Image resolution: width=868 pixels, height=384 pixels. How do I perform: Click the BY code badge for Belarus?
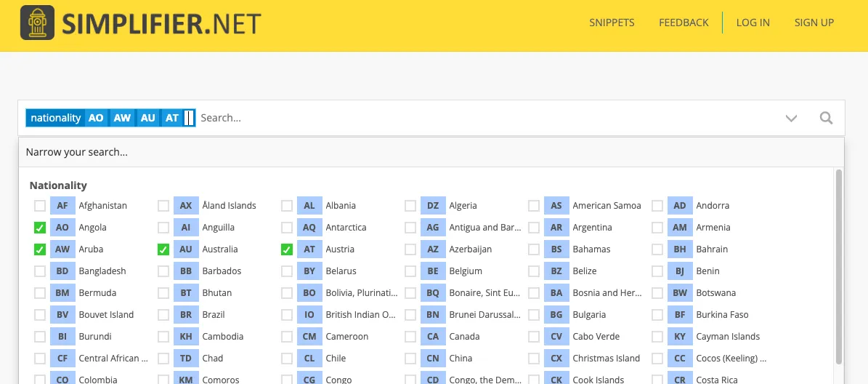point(309,271)
